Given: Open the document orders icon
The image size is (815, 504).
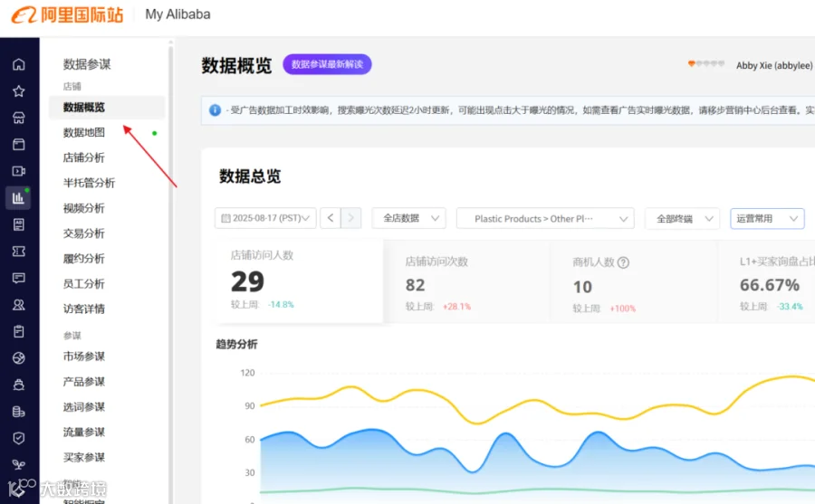Looking at the screenshot, I should click(19, 224).
